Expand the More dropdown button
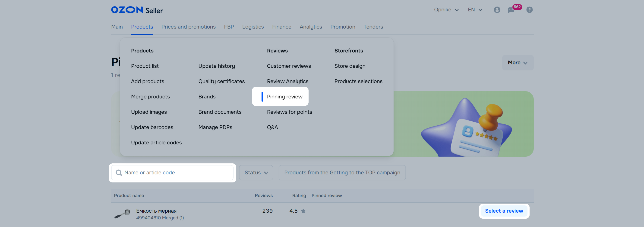The width and height of the screenshot is (644, 227). point(518,63)
